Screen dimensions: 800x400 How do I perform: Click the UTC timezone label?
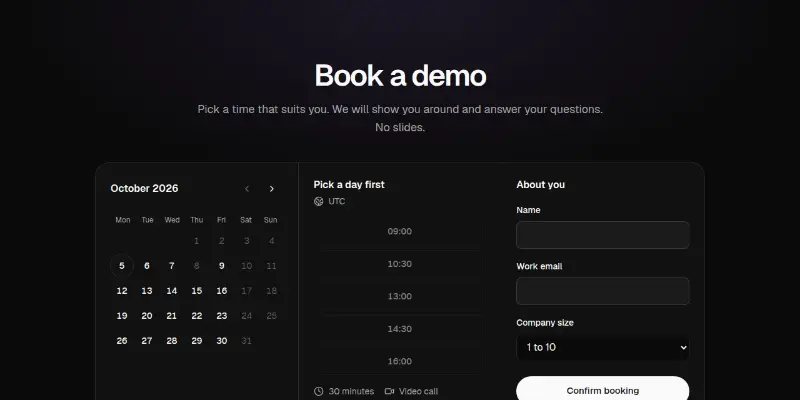click(x=337, y=202)
